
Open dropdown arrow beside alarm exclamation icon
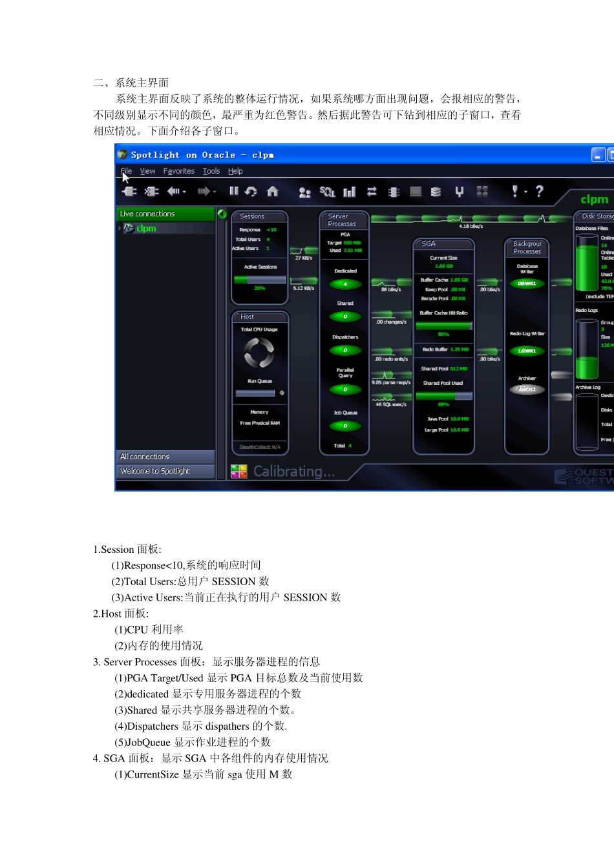[x=525, y=192]
